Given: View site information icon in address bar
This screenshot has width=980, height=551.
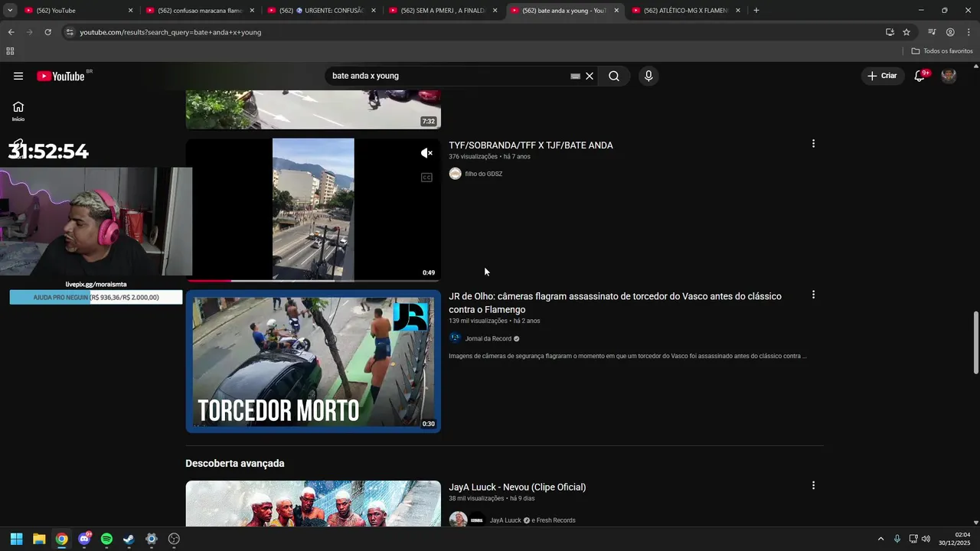Looking at the screenshot, I should tap(70, 32).
